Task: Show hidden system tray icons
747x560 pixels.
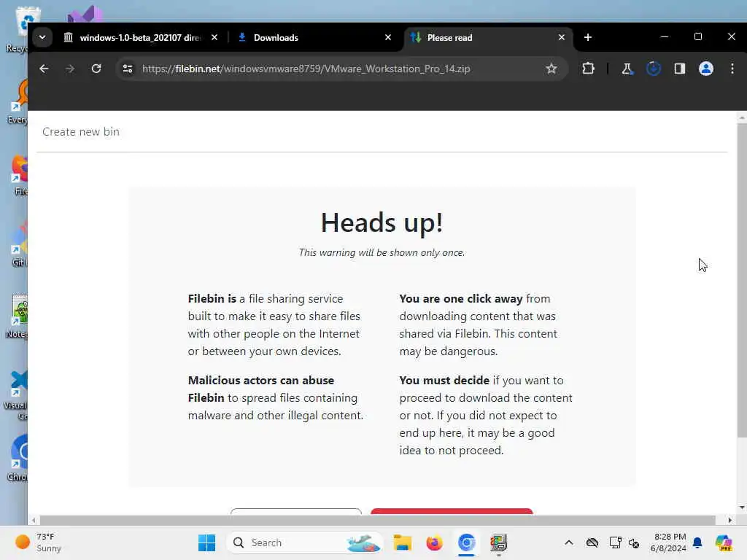Action: [x=569, y=542]
